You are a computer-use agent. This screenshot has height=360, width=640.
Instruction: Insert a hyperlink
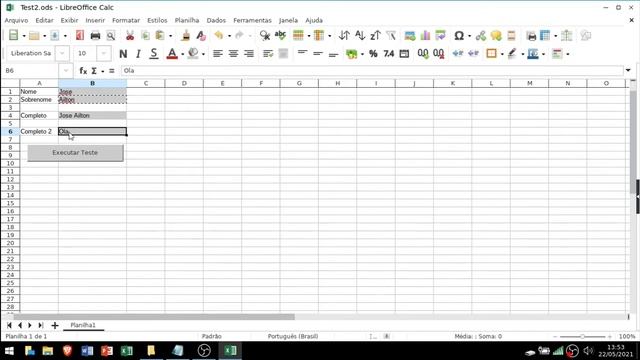[481, 36]
